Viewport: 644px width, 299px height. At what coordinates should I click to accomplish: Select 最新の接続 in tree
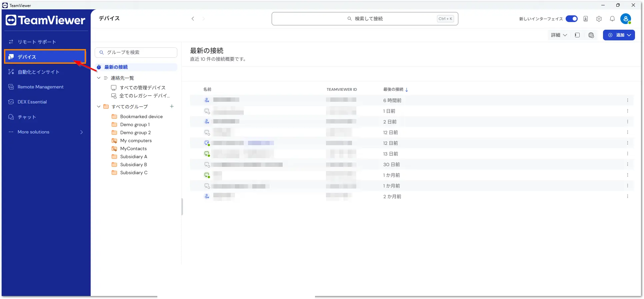point(136,67)
